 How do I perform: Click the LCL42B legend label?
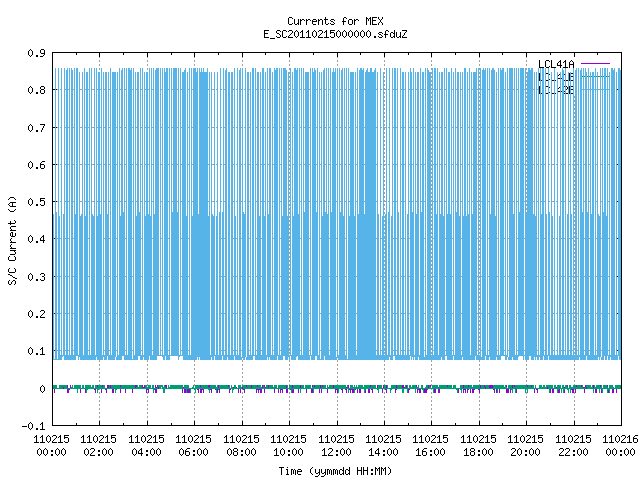click(556, 90)
